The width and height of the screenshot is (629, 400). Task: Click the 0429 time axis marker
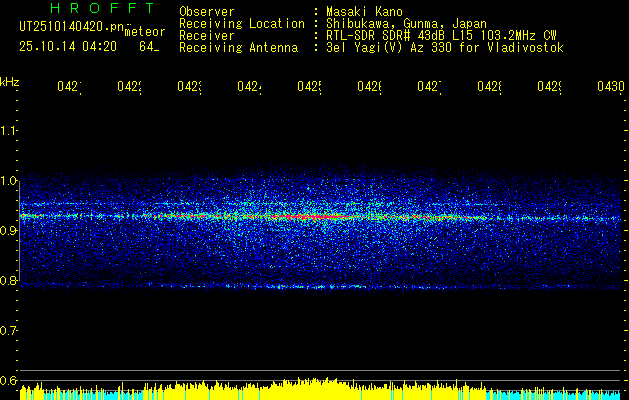point(549,86)
